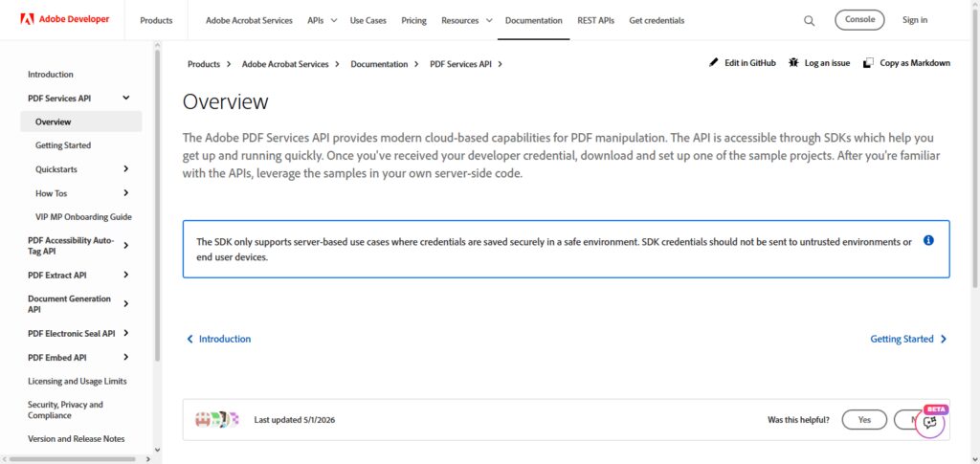Click the bug icon for Log an issue
The height and width of the screenshot is (464, 980).
point(793,63)
